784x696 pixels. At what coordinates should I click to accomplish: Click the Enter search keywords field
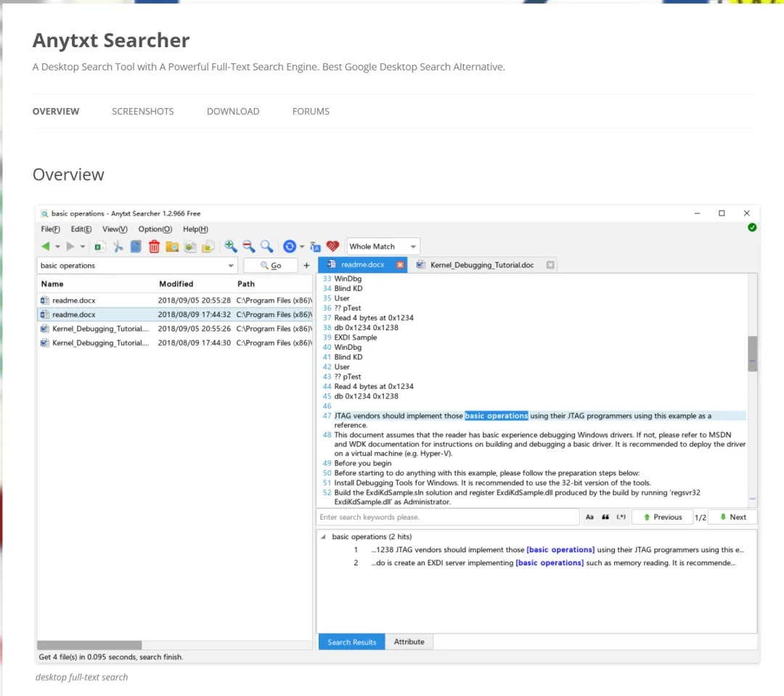(x=448, y=517)
